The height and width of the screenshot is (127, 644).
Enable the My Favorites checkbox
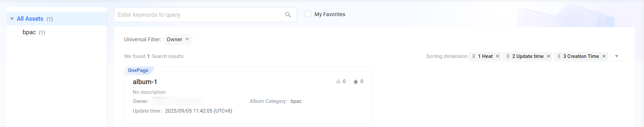point(308,14)
